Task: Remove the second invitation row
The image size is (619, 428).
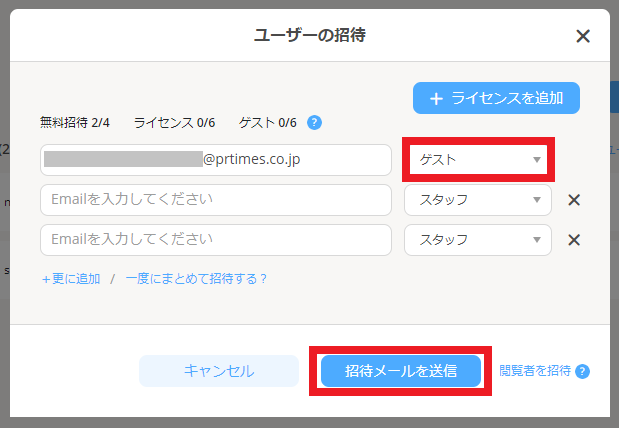Action: [574, 200]
